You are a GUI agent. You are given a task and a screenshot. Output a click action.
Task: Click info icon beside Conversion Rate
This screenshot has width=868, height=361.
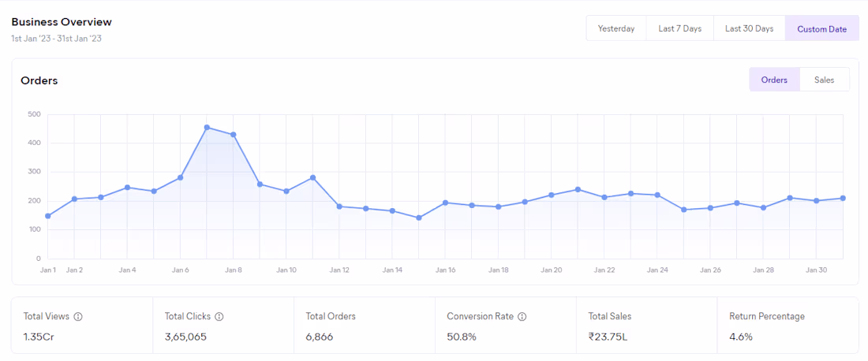pyautogui.click(x=522, y=317)
